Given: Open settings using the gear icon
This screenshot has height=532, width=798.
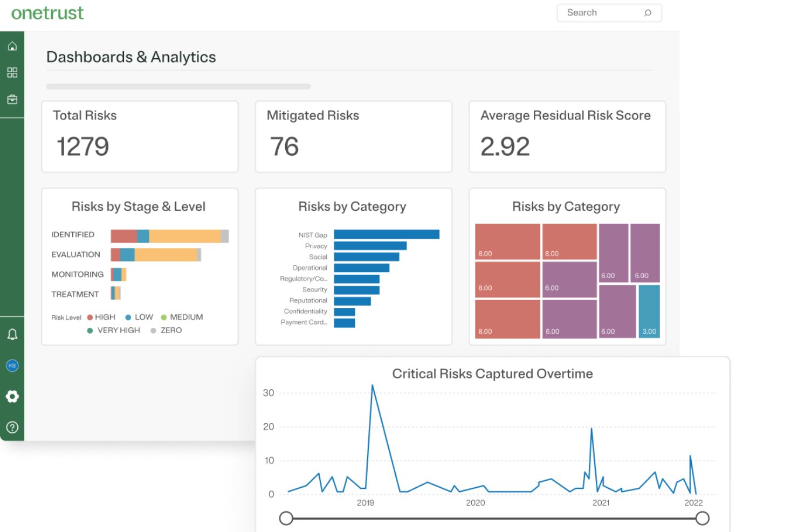Looking at the screenshot, I should [x=12, y=396].
